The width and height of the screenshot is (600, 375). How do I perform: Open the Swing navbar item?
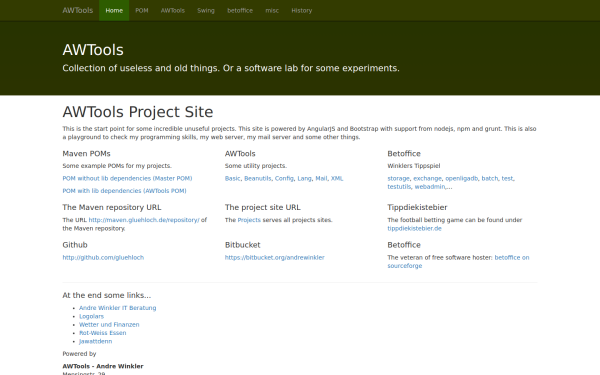pos(206,10)
